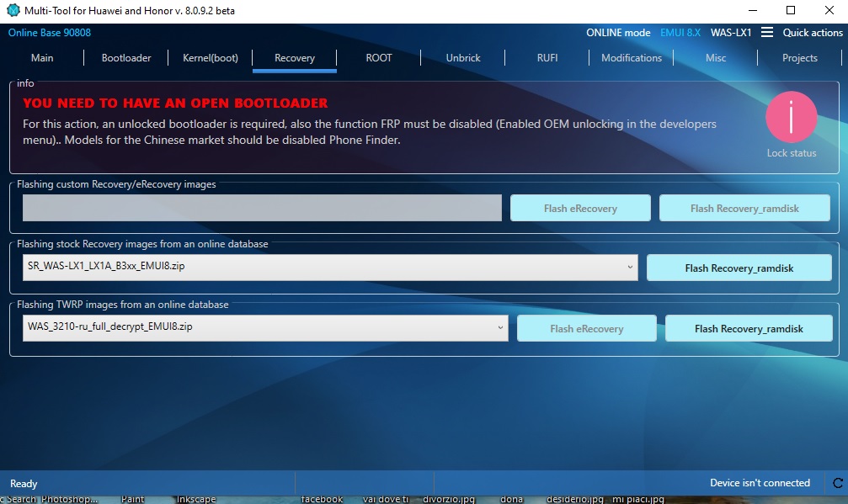Click the Multi-Tool app logo icon

13,10
